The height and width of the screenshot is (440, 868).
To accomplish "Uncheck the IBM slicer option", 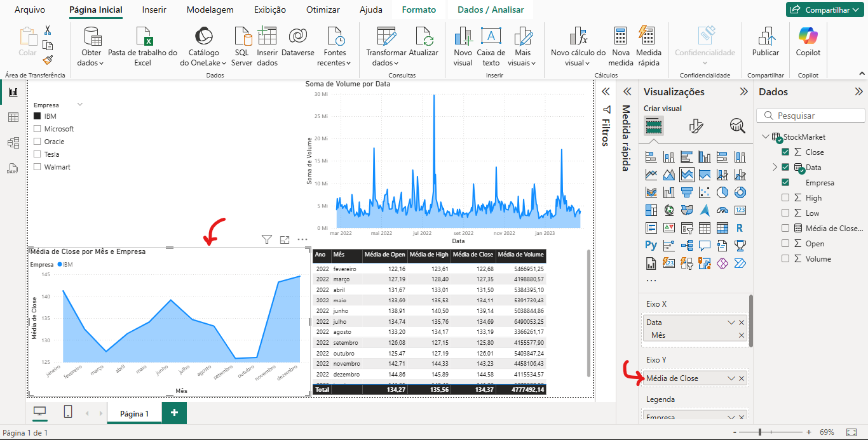I will click(x=37, y=116).
